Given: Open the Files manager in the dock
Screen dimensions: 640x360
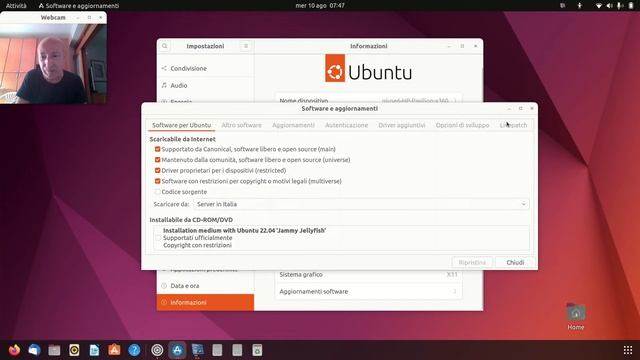Looking at the screenshot, I should coord(54,350).
